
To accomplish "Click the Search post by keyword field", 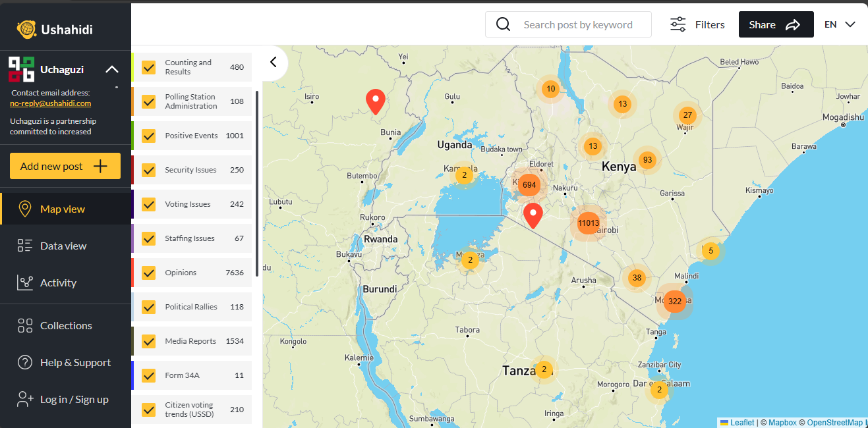I will [x=568, y=24].
